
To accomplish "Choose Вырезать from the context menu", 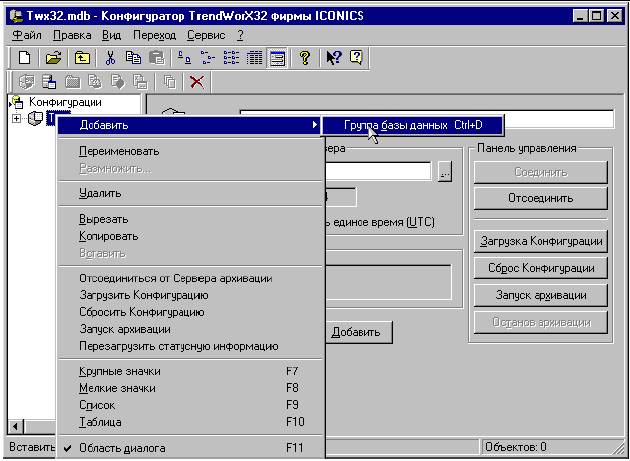I will point(190,219).
